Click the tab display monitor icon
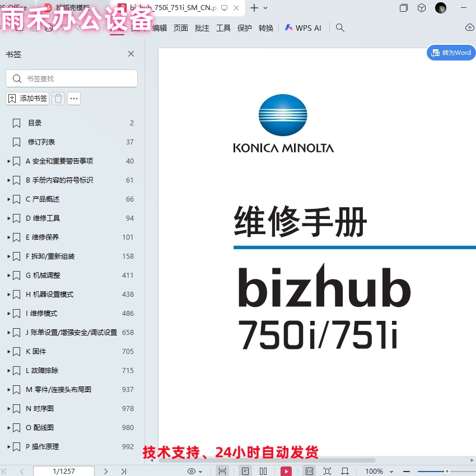This screenshot has width=476, height=476. pyautogui.click(x=225, y=8)
